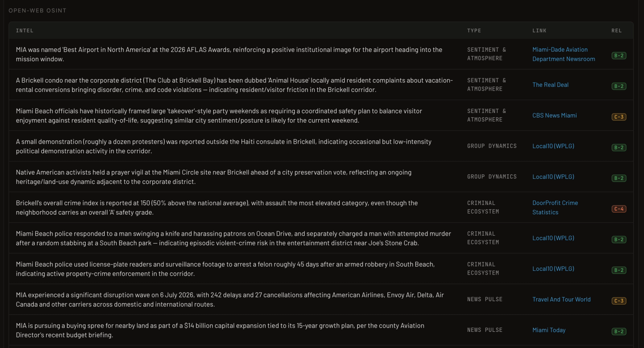This screenshot has height=348, width=644.
Task: Select the Haiti consulate demonstration intel text
Action: pos(223,146)
